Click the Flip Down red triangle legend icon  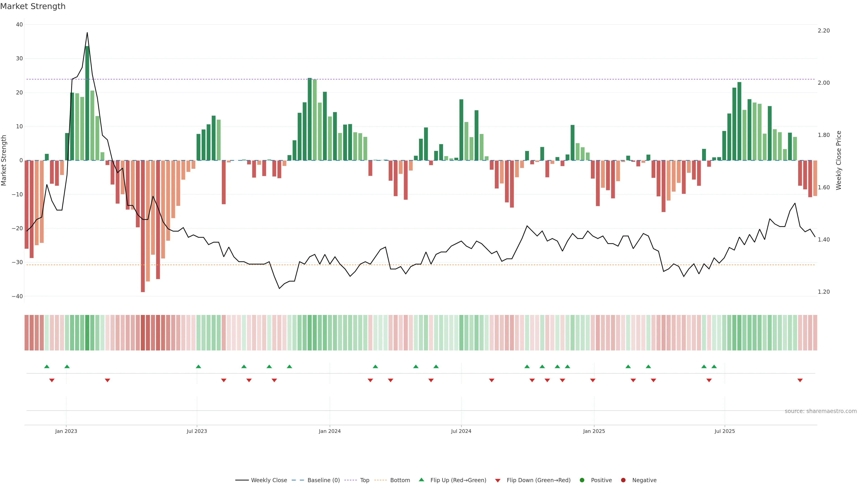(x=498, y=480)
